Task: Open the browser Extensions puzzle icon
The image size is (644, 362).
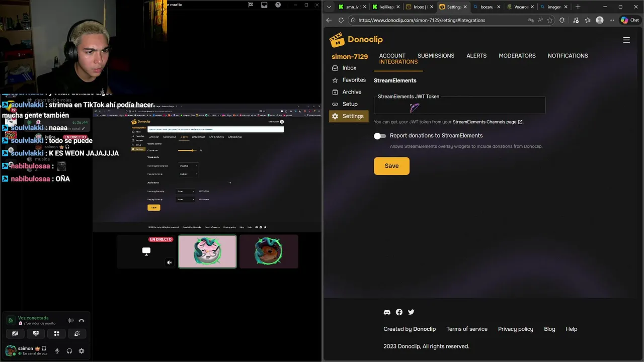Action: click(562, 20)
